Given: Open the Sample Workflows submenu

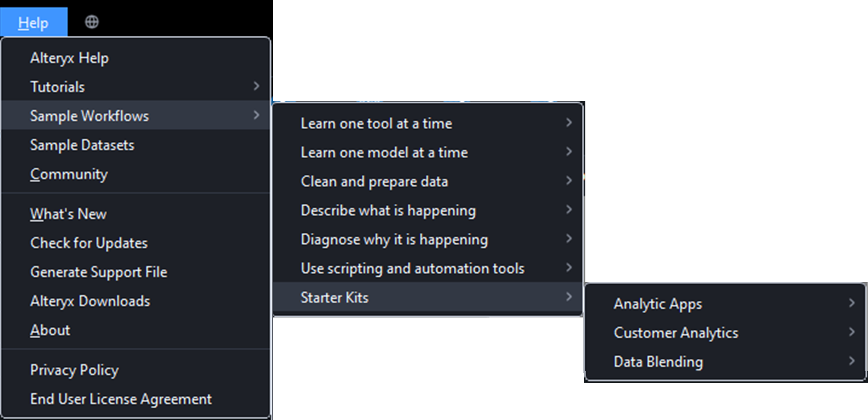Looking at the screenshot, I should point(89,115).
